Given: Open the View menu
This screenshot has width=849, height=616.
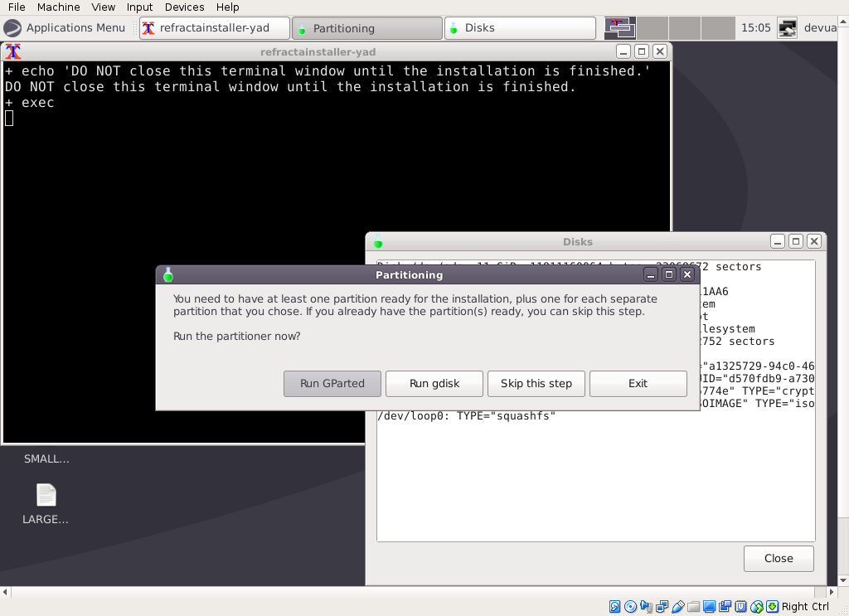Looking at the screenshot, I should coord(103,7).
